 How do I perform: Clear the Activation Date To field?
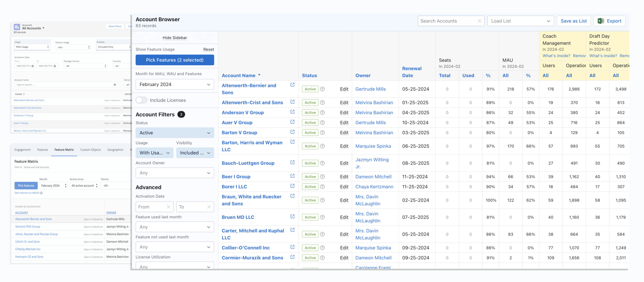(x=209, y=207)
